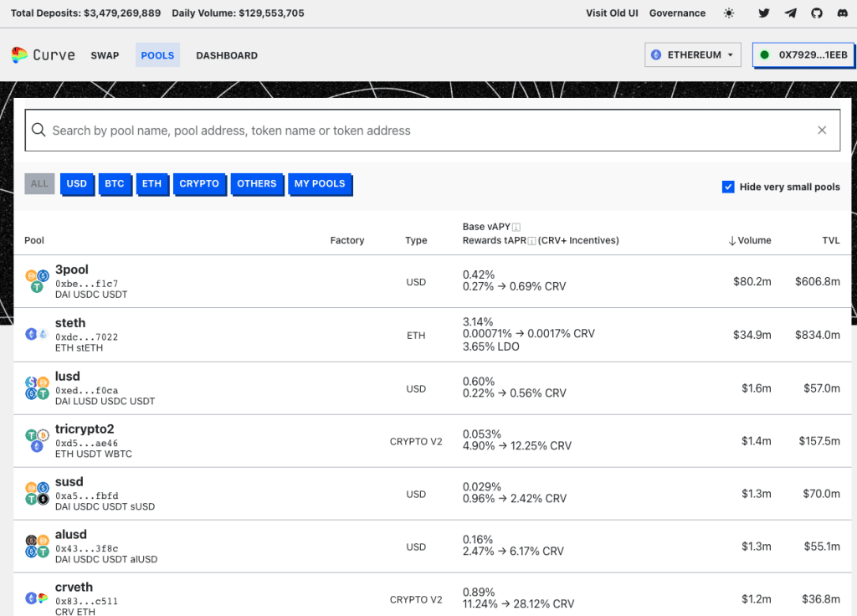This screenshot has width=857, height=616.
Task: Click the susd pool token icons
Action: click(37, 493)
